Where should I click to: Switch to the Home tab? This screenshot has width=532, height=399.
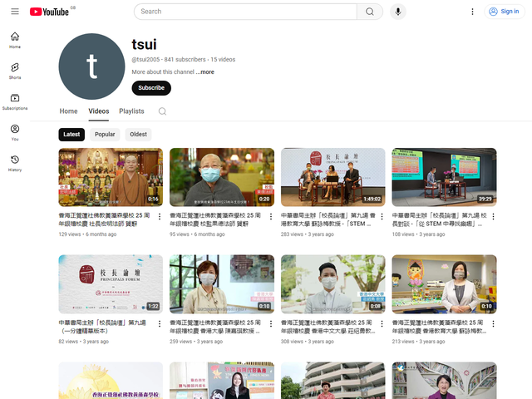pos(68,111)
